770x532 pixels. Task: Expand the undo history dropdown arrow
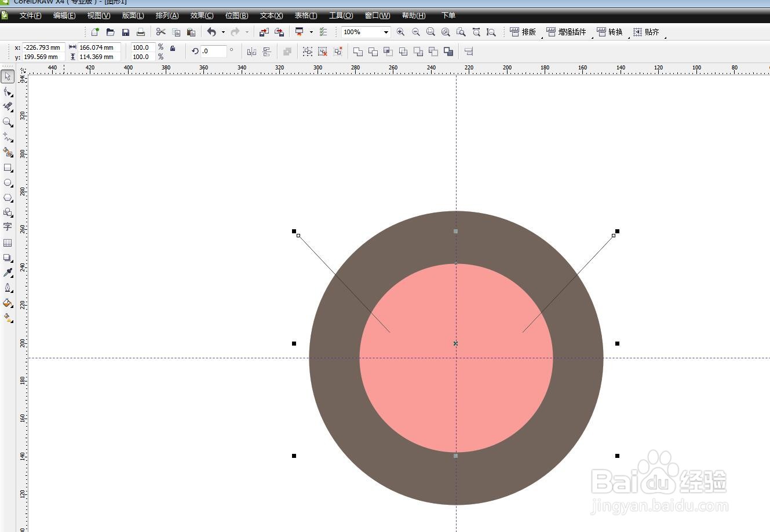[x=223, y=32]
